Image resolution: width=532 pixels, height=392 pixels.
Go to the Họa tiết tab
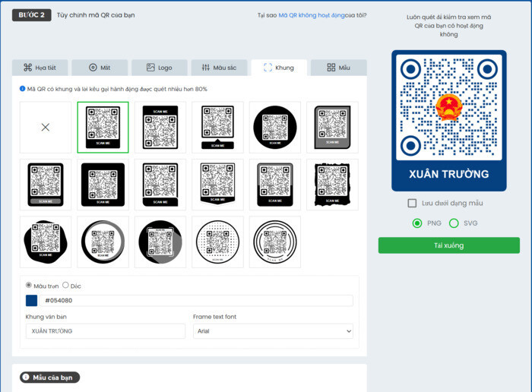pos(40,68)
